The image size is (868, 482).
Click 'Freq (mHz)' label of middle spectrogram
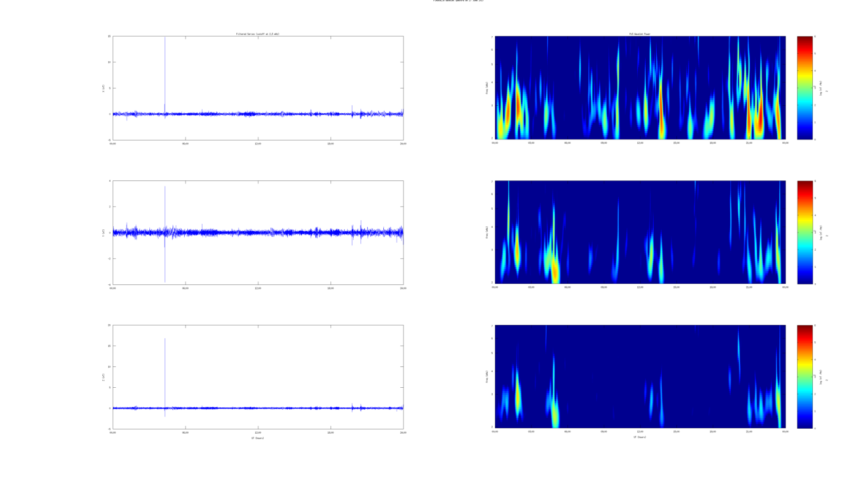[487, 232]
